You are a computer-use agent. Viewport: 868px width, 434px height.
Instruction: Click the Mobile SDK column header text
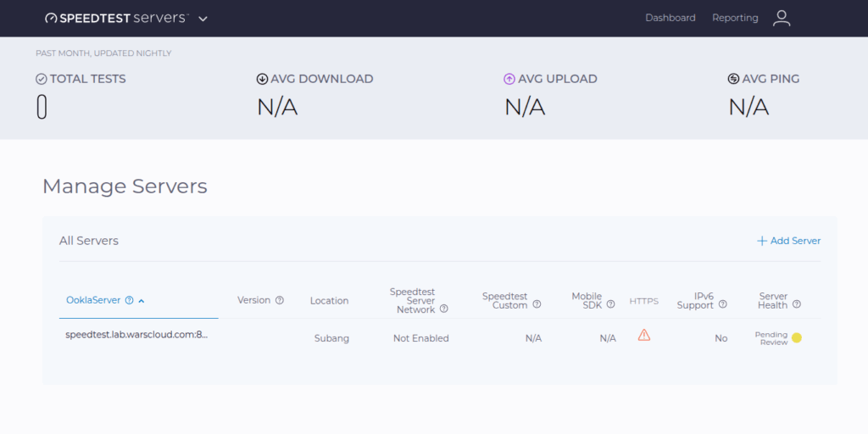[587, 301]
